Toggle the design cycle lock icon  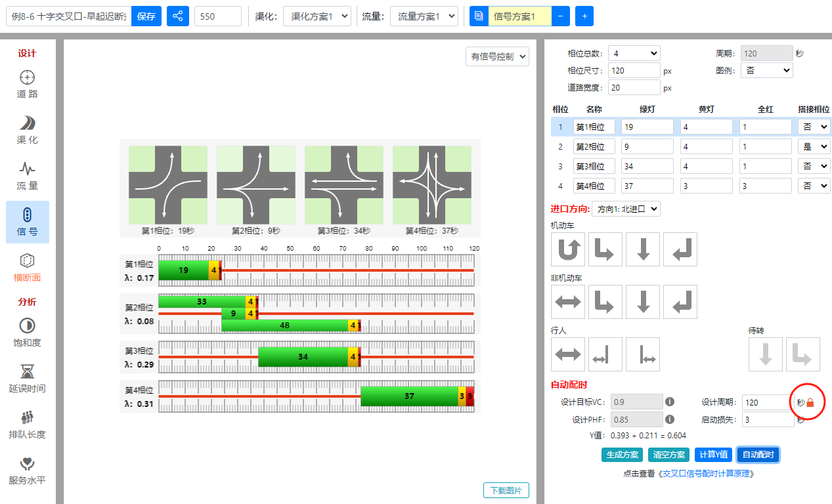pos(810,402)
